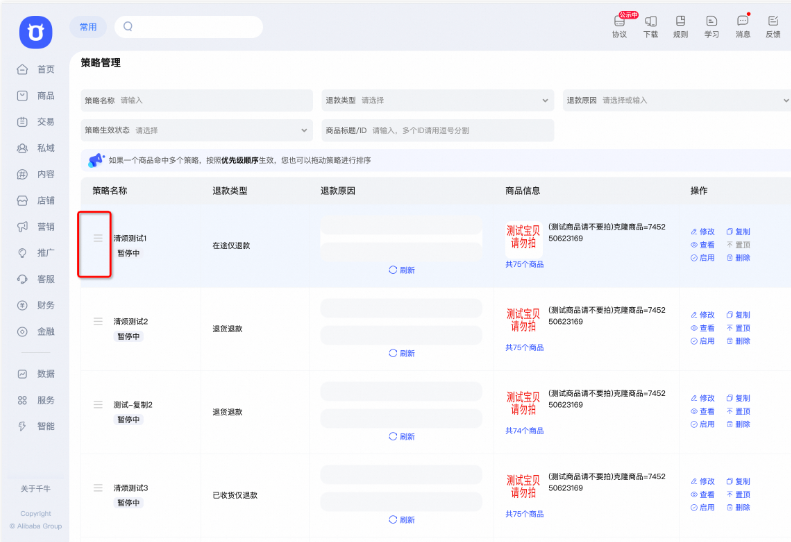The width and height of the screenshot is (791, 542).
Task: Focus the top search input box
Action: (189, 27)
